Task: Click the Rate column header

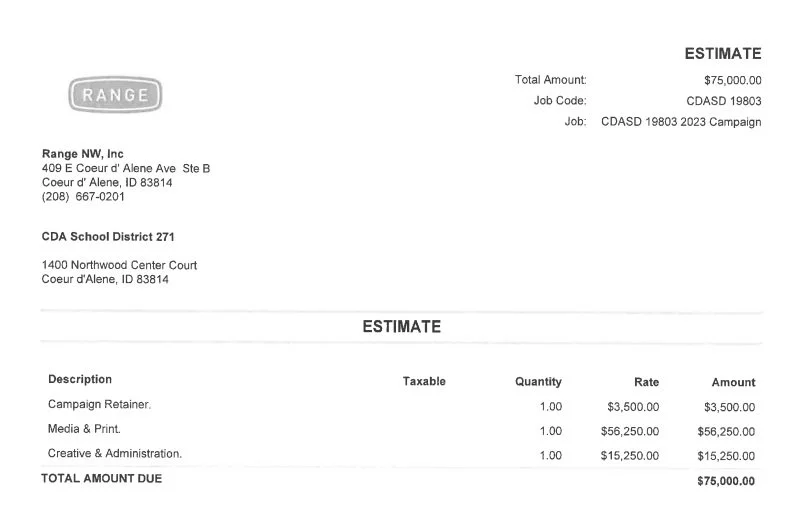Action: 646,382
